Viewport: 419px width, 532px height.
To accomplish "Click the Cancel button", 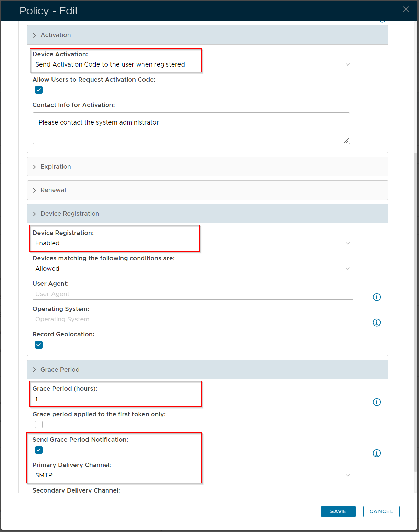I will [381, 511].
